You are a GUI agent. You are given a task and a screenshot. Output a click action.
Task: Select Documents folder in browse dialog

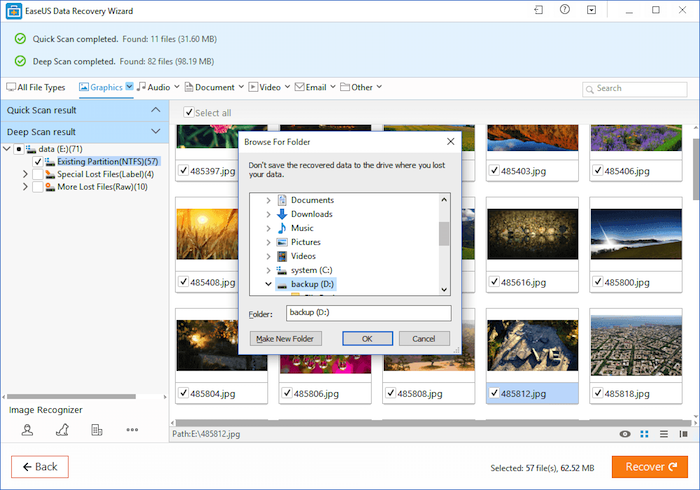tap(312, 200)
